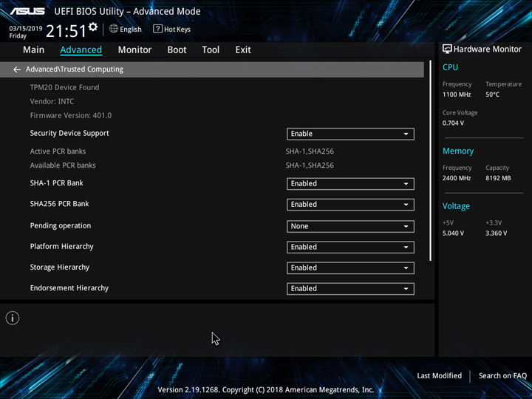Open the Exit tab
Screen dimensions: 532x399
pyautogui.click(x=243, y=50)
